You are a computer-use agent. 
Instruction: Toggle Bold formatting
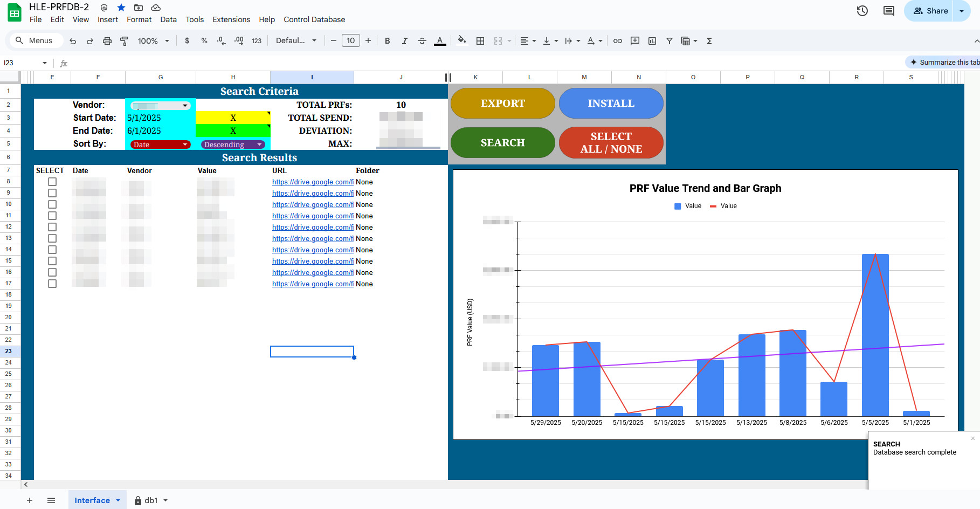point(387,41)
